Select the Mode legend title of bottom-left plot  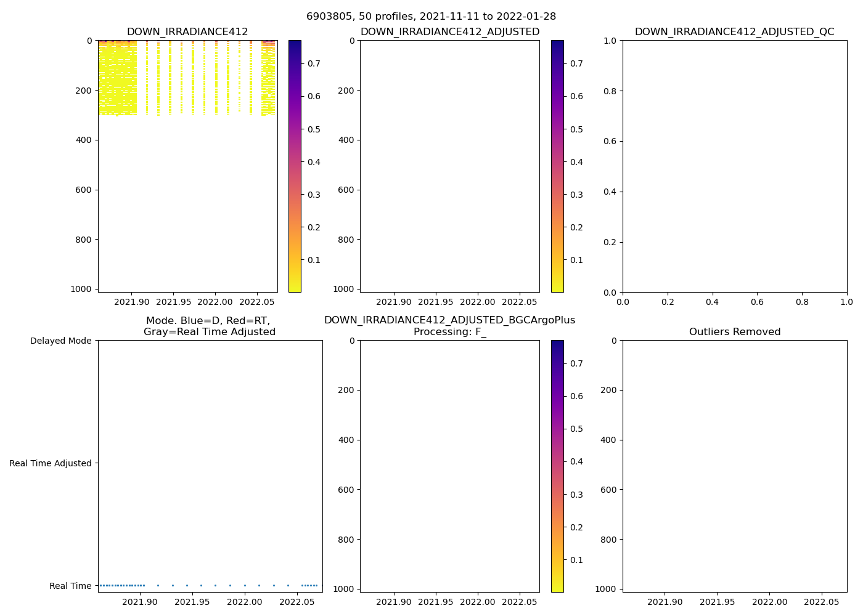(209, 326)
